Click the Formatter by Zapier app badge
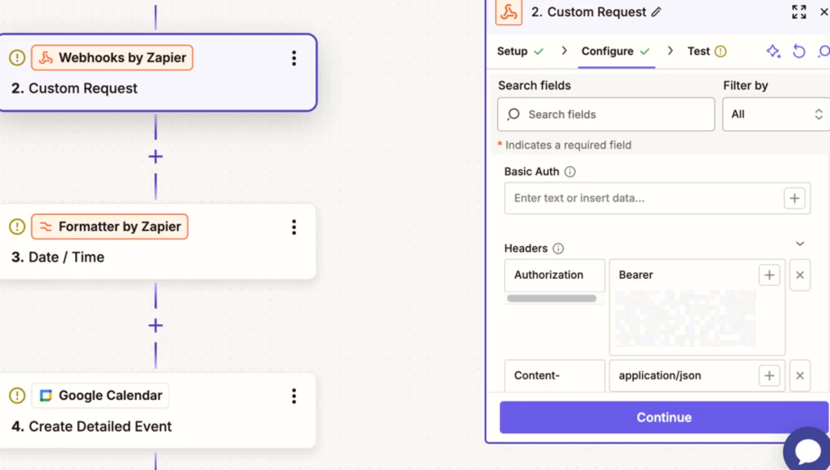Screen dimensions: 830x470 (110, 227)
